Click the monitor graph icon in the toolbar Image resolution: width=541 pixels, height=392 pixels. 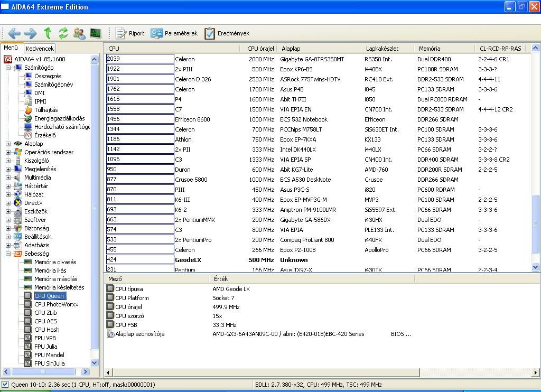tap(96, 33)
